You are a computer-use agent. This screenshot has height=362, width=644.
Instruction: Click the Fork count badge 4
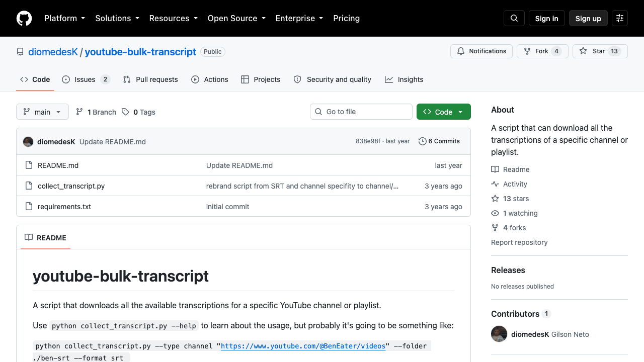(556, 51)
